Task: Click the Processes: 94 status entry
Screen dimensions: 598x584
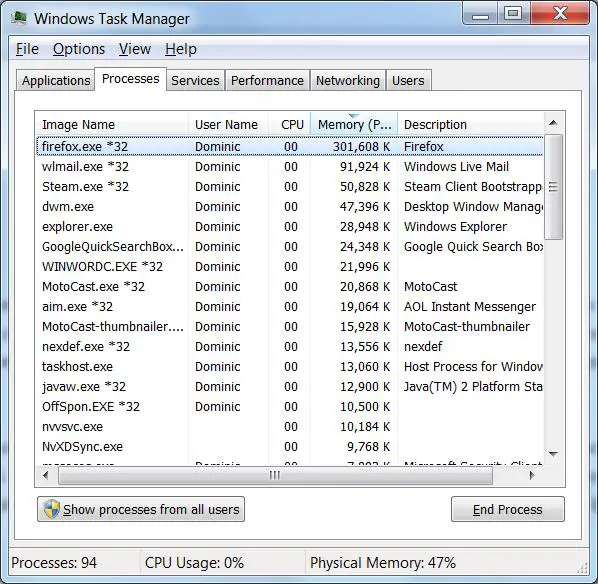Action: (54, 563)
